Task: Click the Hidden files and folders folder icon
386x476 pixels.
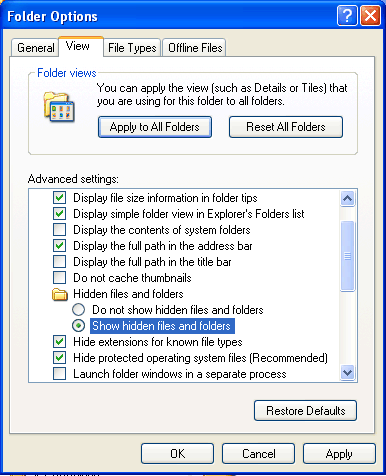Action: 60,294
